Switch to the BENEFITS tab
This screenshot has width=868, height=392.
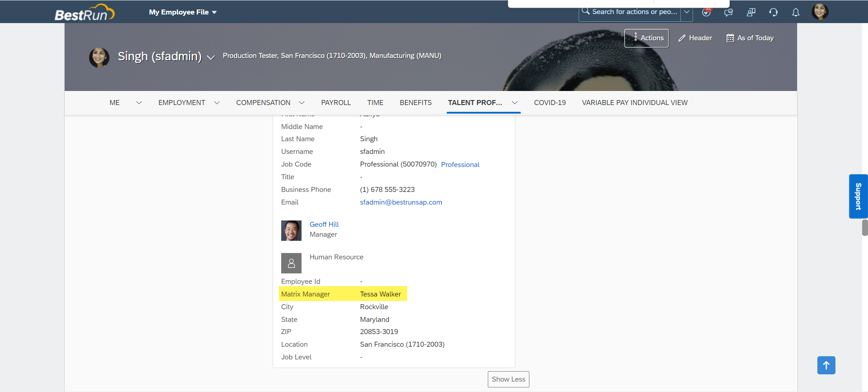(415, 103)
